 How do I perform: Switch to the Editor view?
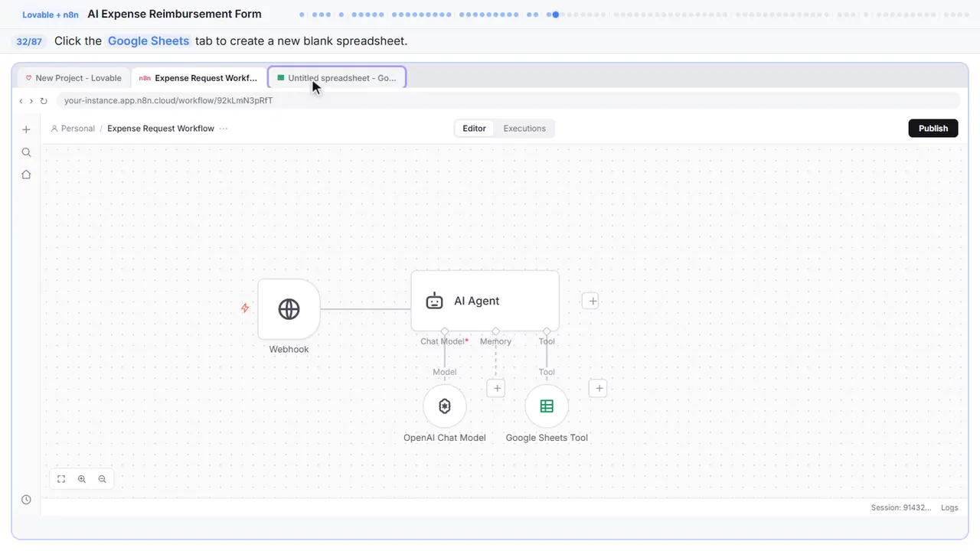474,129
